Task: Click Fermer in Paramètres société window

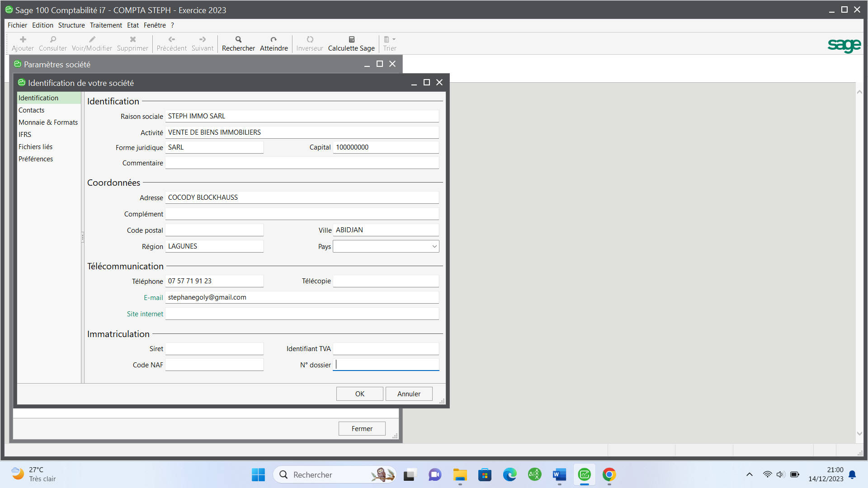Action: pyautogui.click(x=362, y=428)
